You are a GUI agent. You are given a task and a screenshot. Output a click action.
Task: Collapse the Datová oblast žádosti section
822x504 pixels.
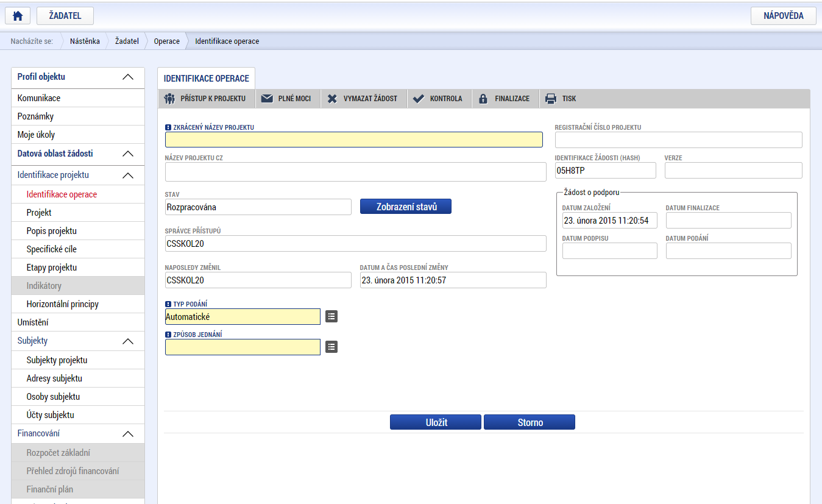(x=127, y=154)
